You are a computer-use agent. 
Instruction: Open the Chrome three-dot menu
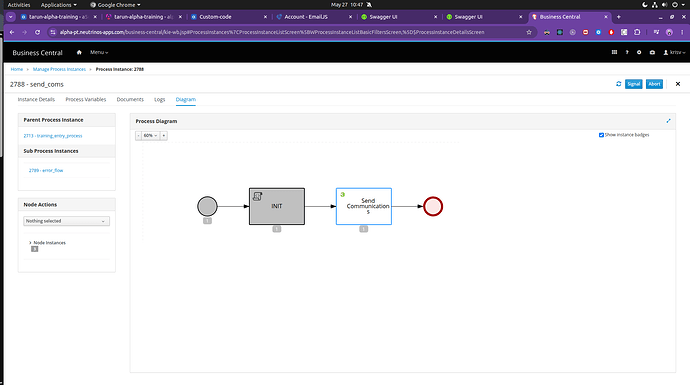click(683, 32)
